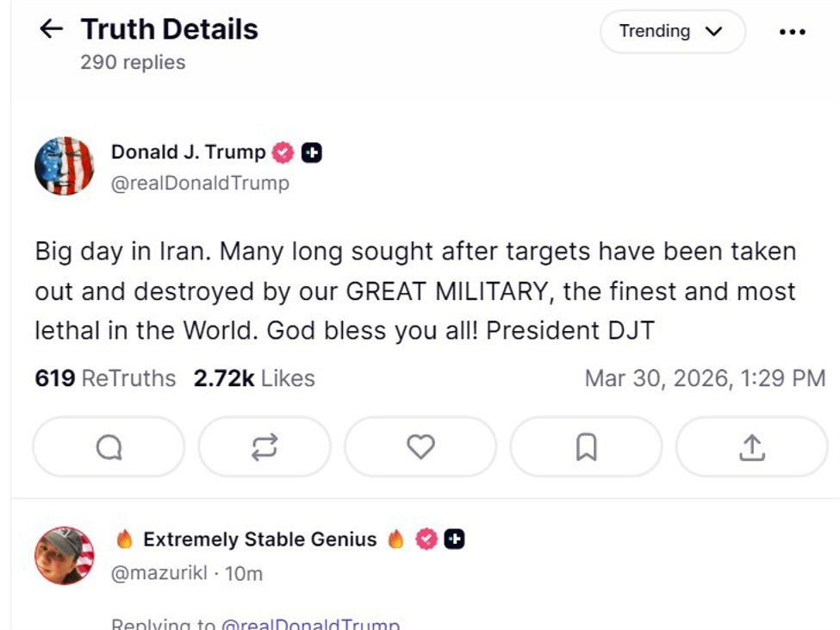Like the post with the heart icon
The image size is (840, 630).
[x=420, y=446]
